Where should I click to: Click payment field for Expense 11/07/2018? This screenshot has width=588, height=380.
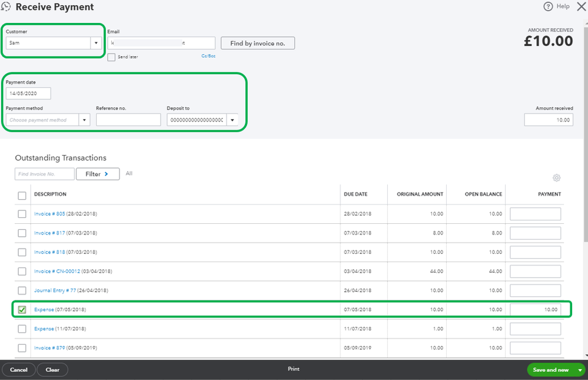click(x=535, y=329)
